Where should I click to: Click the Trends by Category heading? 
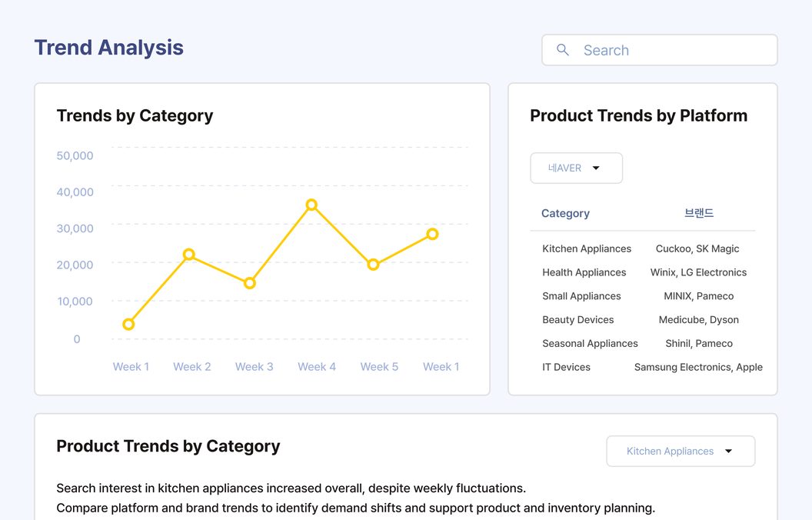click(135, 115)
